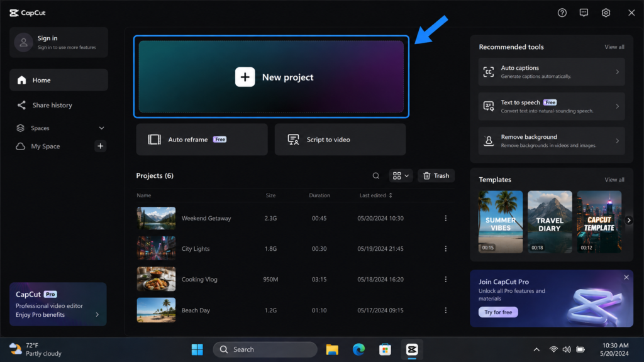The image size is (644, 362).
Task: Go to the Home section
Action: coord(58,80)
